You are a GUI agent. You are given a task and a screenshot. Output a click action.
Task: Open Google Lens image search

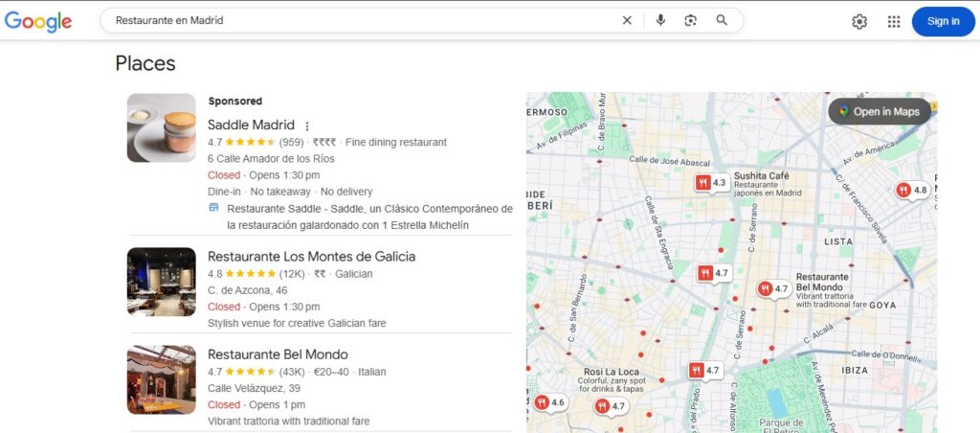click(691, 20)
